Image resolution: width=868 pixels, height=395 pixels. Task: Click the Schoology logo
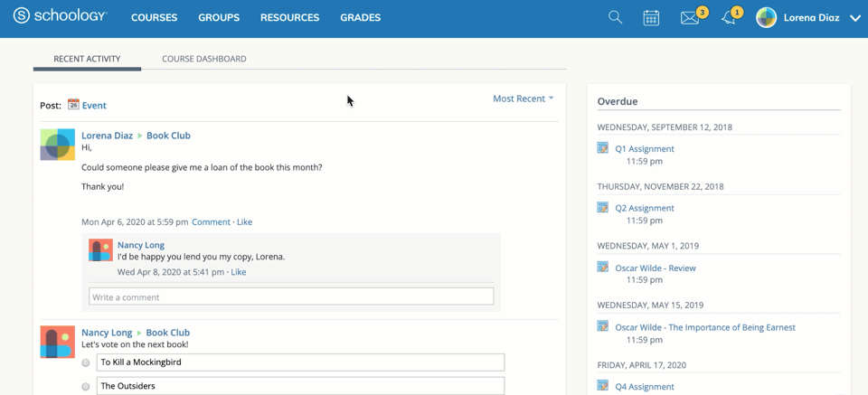tap(60, 16)
